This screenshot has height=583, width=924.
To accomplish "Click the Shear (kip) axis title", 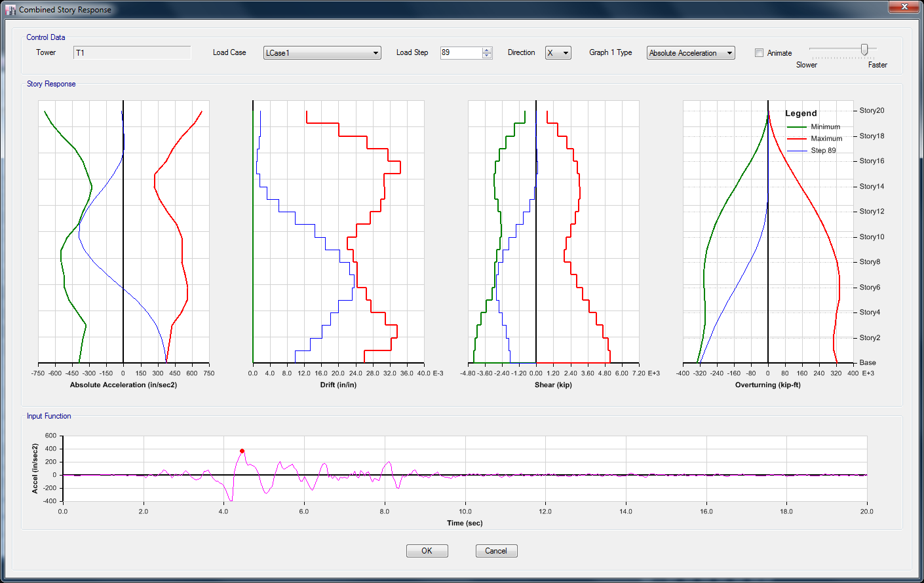I will [553, 385].
